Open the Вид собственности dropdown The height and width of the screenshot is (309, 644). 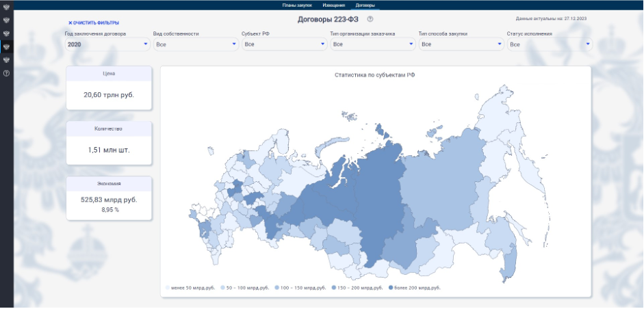click(x=196, y=44)
